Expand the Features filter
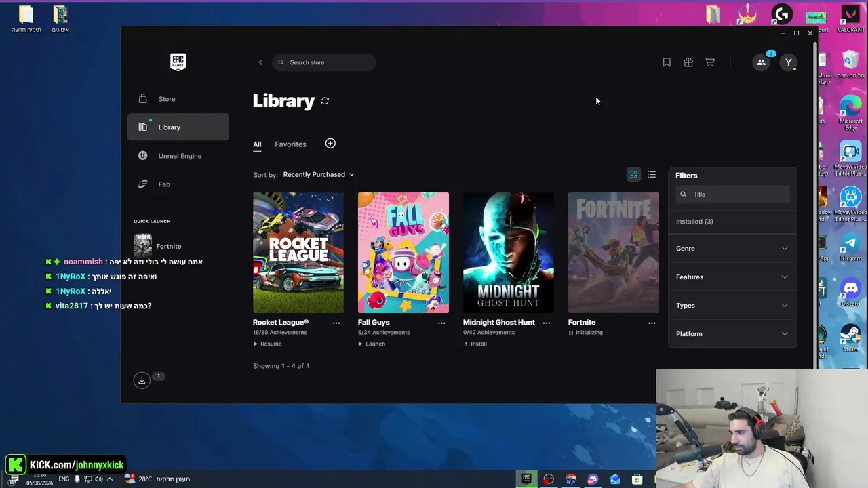Screen dimensions: 868x488 (732, 277)
